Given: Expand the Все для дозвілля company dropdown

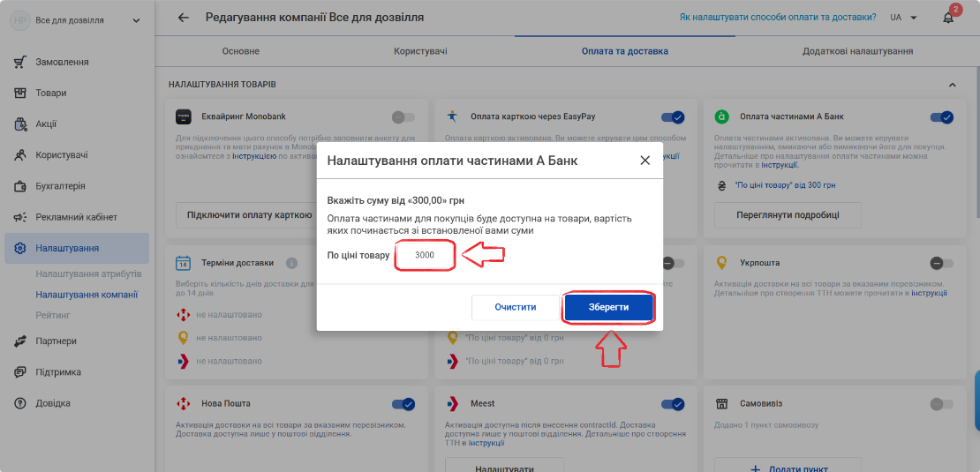Looking at the screenshot, I should (x=137, y=20).
